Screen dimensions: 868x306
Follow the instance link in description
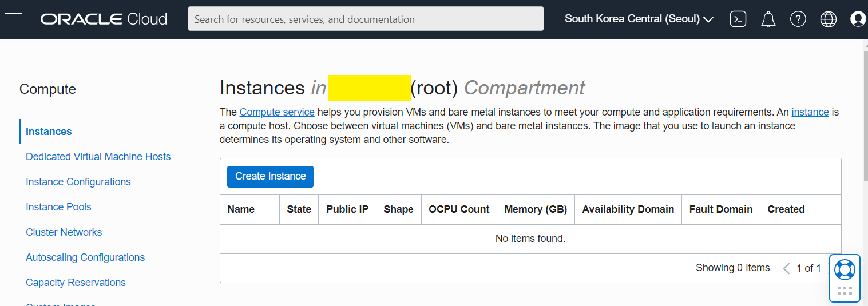pos(810,112)
